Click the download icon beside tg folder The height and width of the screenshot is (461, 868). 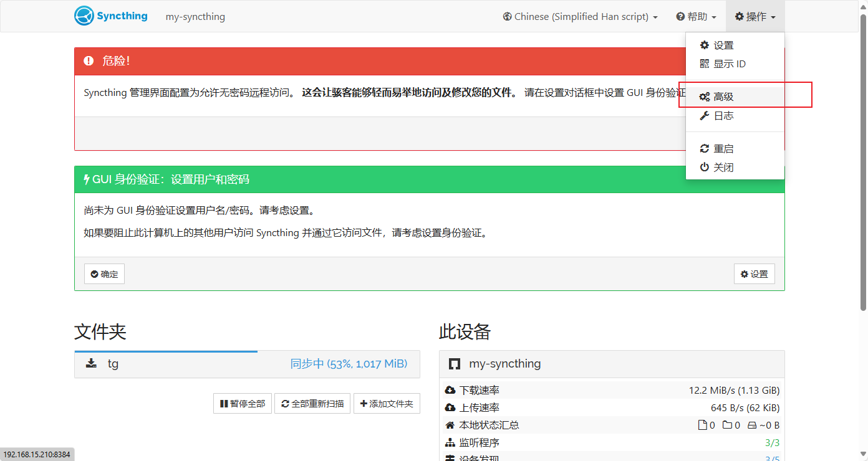point(92,364)
